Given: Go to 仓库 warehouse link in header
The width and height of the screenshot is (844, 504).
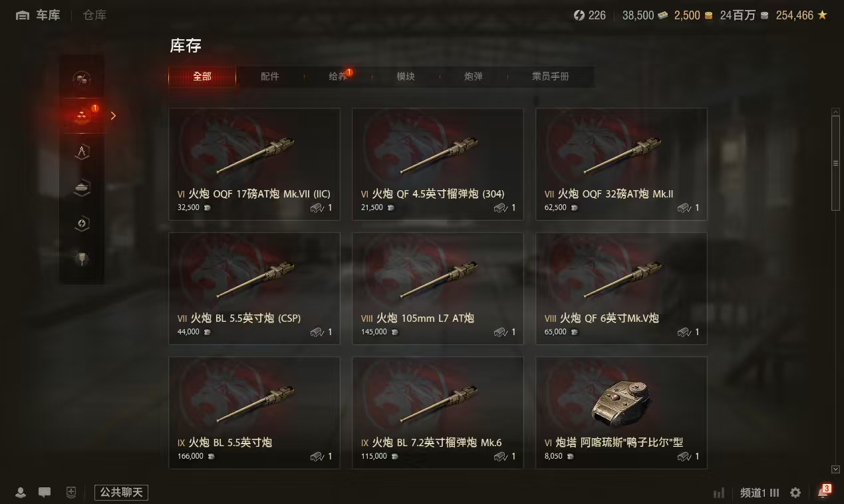Looking at the screenshot, I should click(x=94, y=15).
